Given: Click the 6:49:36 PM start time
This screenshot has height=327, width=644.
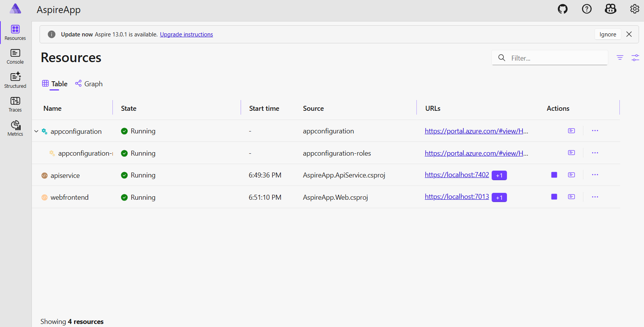Looking at the screenshot, I should coord(265,175).
